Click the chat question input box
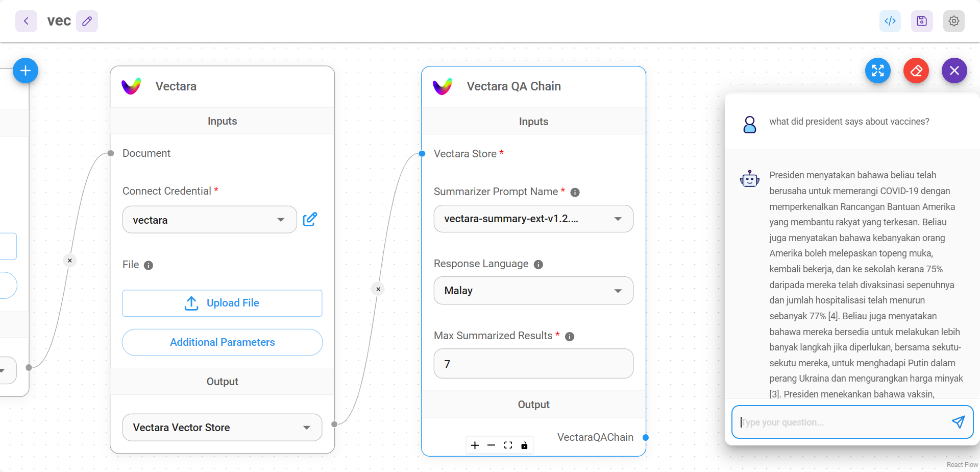This screenshot has width=980, height=472. (842, 422)
